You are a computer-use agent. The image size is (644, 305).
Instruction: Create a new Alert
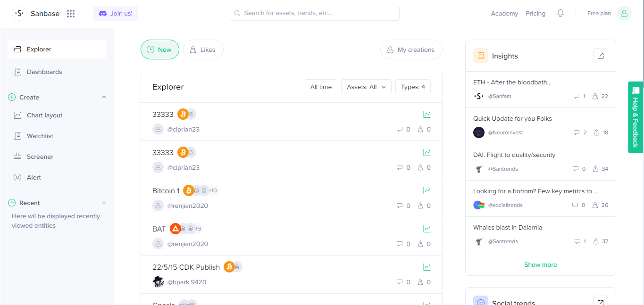point(34,177)
